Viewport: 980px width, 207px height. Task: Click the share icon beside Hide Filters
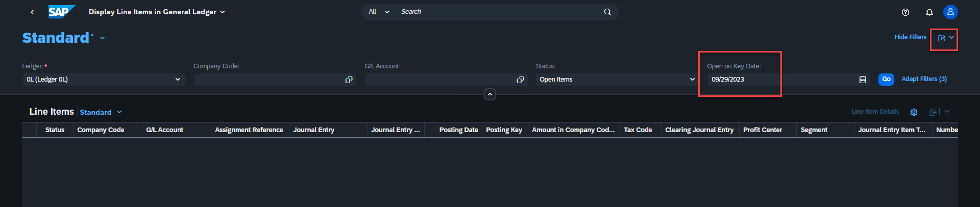(942, 38)
